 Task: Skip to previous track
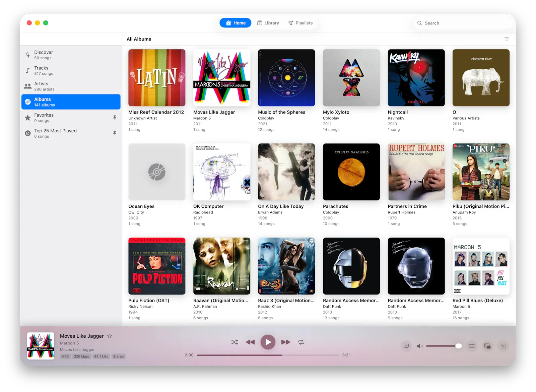250,342
